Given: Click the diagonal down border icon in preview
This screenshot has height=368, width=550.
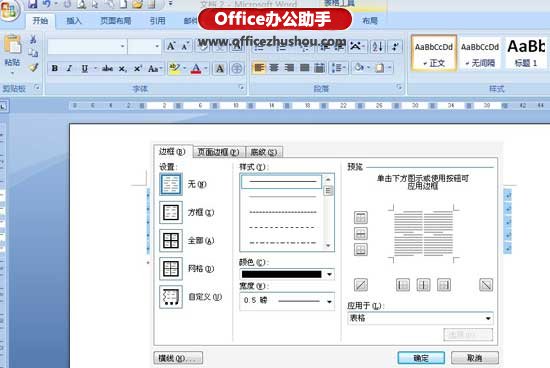Looking at the screenshot, I should pyautogui.click(x=486, y=285).
